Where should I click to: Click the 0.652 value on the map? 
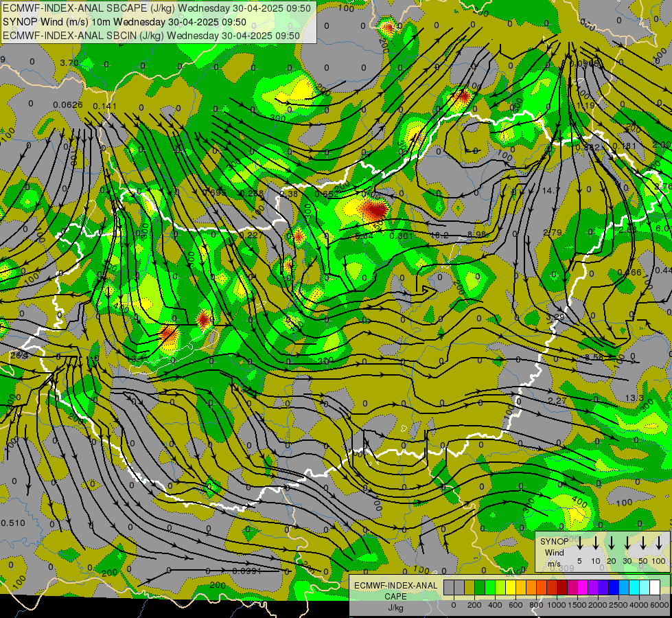click(327, 194)
